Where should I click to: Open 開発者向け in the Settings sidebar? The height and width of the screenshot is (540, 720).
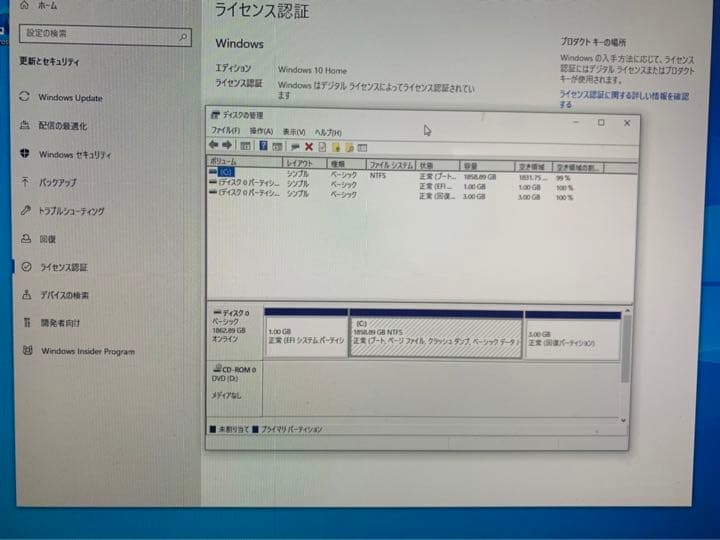(51, 323)
